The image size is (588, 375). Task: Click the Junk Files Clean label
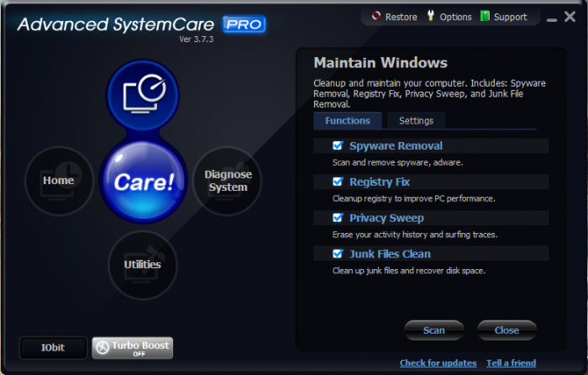[390, 254]
